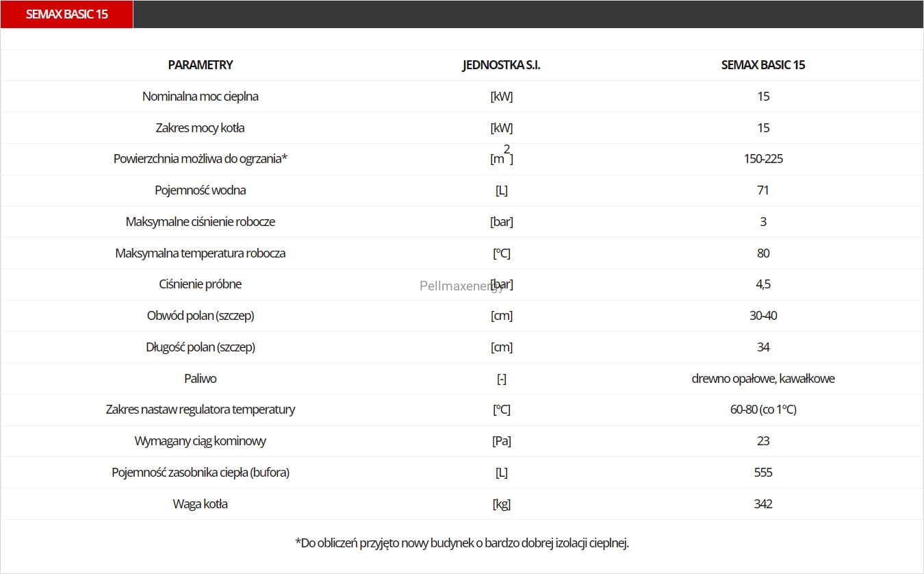Select the SEMAX BASIC 15 red tab
Image resolution: width=924 pixels, height=574 pixels.
(66, 14)
